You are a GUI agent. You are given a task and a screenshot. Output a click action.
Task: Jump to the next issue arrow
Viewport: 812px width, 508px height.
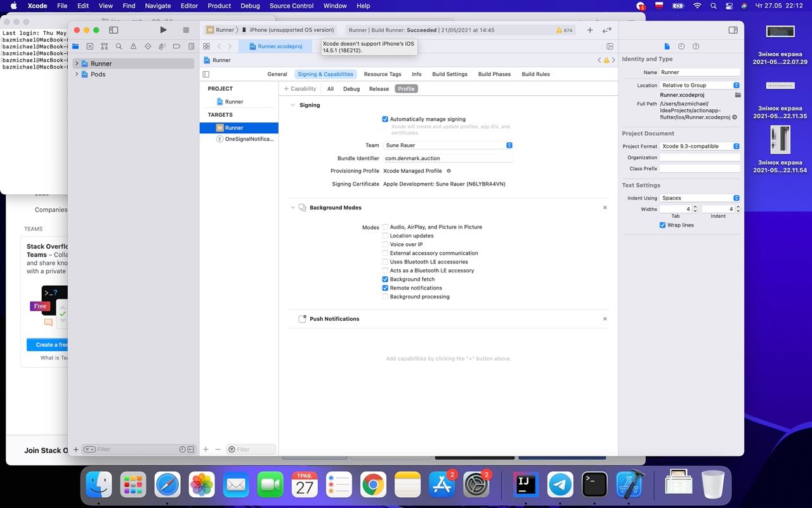613,60
